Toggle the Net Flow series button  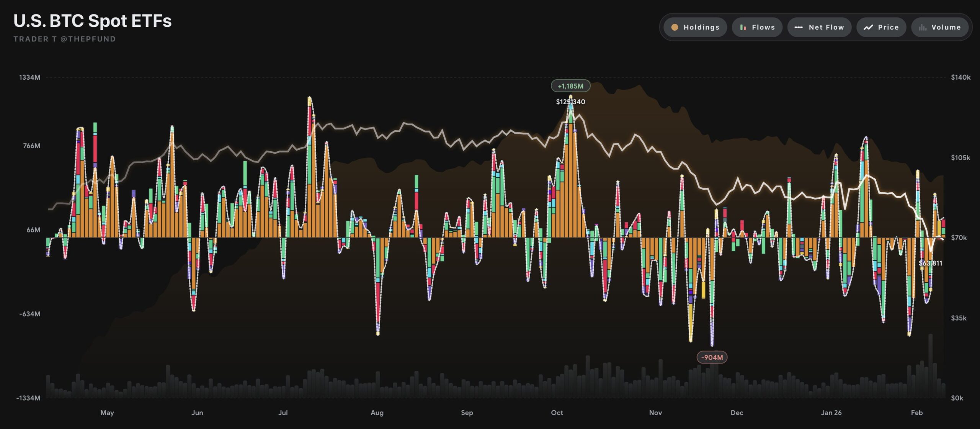click(819, 27)
